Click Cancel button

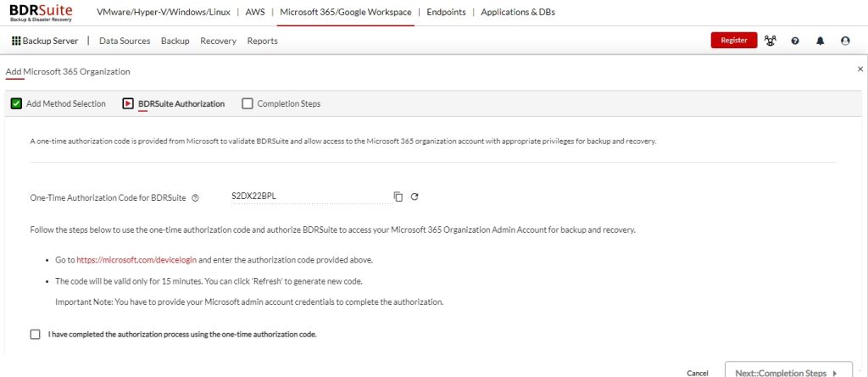pyautogui.click(x=698, y=373)
